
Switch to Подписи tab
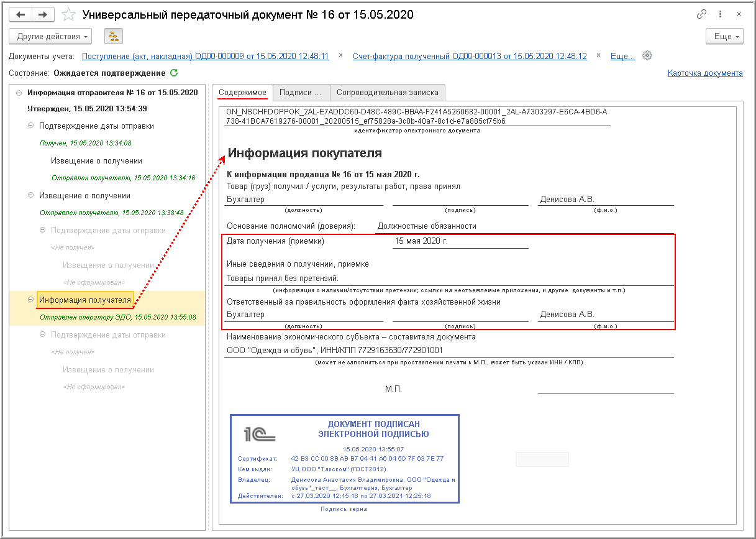coord(301,92)
